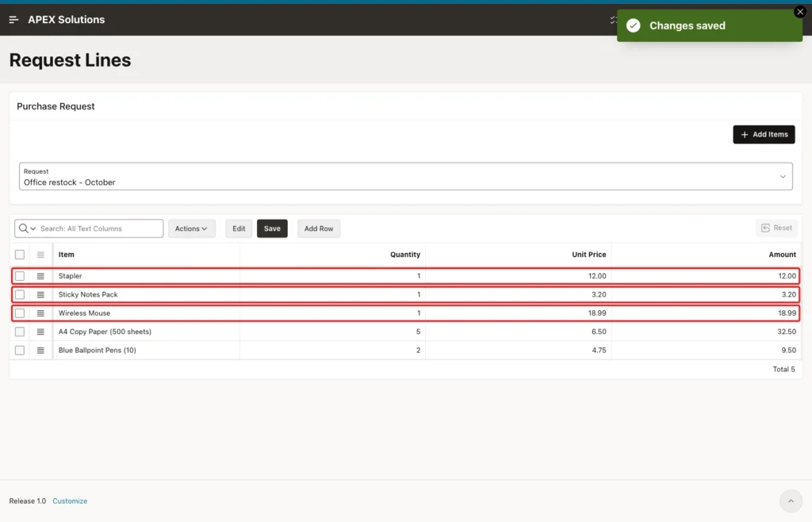Tick the select-all rows checkbox
The width and height of the screenshot is (812, 522).
pyautogui.click(x=20, y=255)
